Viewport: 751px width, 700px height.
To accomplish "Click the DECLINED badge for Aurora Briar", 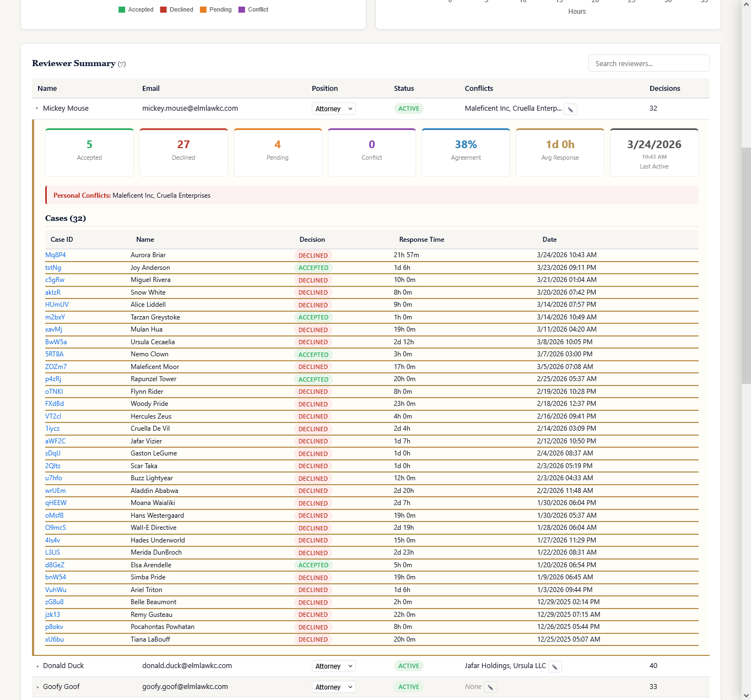I will click(x=313, y=256).
